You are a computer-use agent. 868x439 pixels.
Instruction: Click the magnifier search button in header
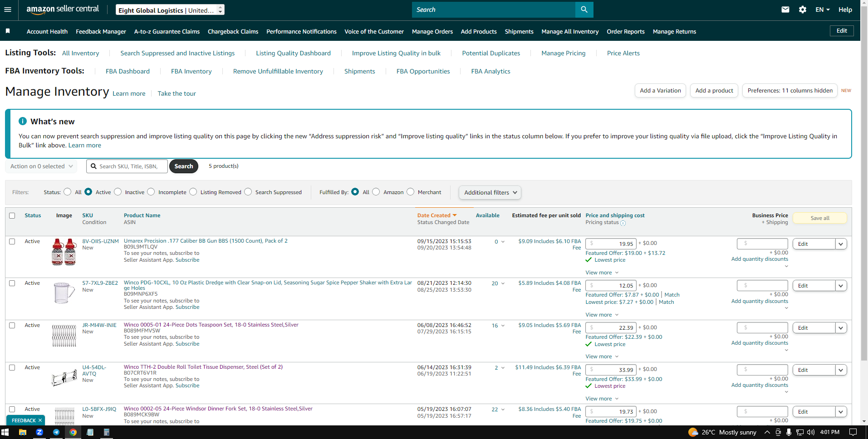[584, 10]
